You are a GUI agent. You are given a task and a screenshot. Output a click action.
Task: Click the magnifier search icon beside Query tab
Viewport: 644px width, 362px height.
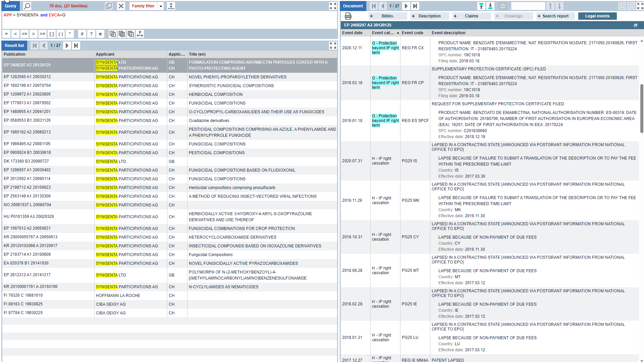tap(27, 6)
